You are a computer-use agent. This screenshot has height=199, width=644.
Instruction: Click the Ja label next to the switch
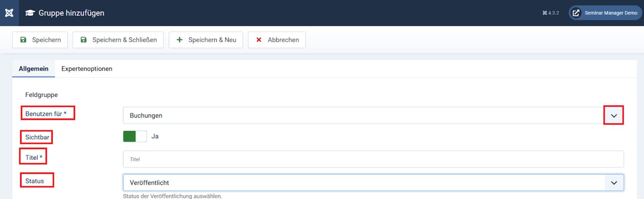(155, 136)
